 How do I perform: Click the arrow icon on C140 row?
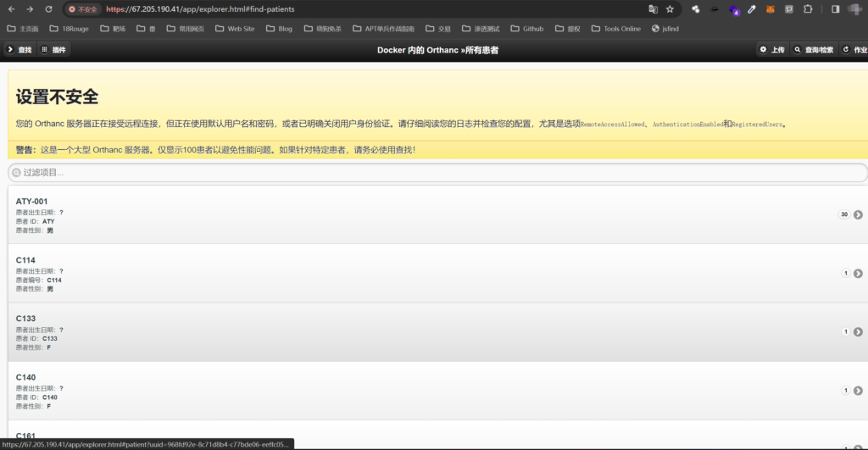click(858, 391)
